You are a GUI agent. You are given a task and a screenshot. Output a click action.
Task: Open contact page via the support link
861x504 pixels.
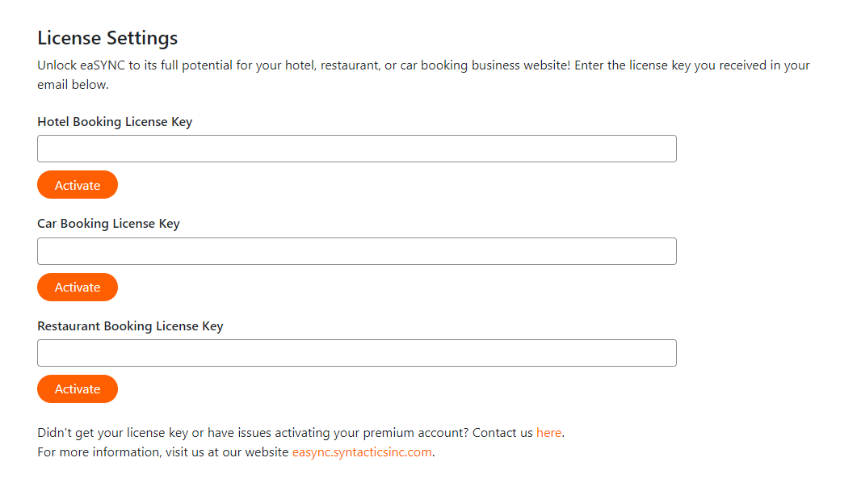[548, 432]
